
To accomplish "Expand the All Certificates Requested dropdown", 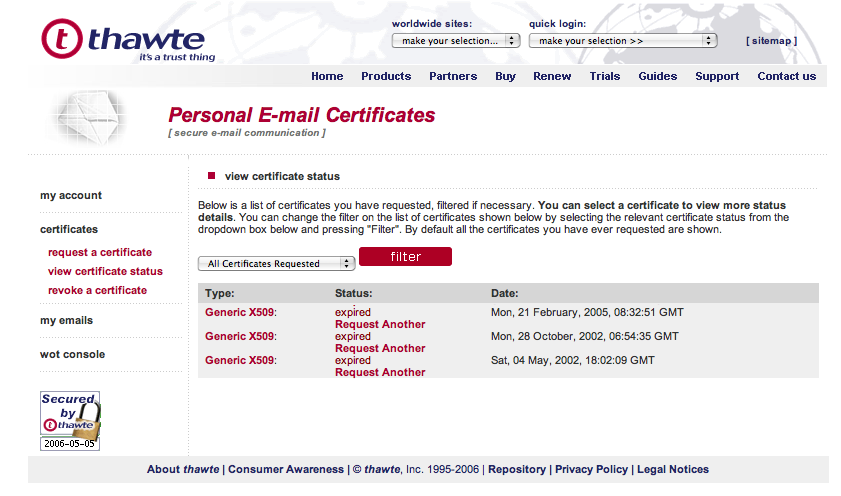I will coord(276,264).
